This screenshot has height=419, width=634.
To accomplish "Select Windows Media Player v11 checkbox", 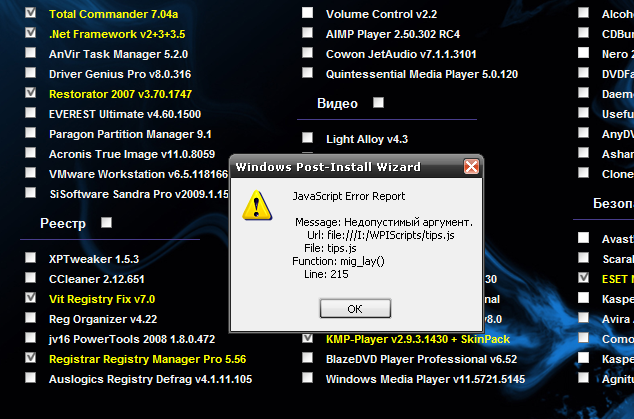I will [x=307, y=378].
